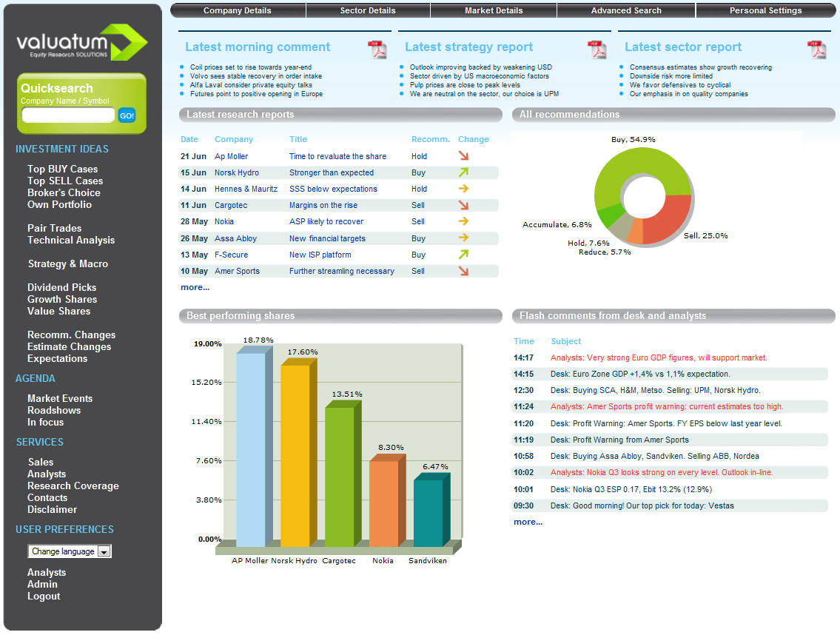The height and width of the screenshot is (635, 840).
Task: Open Personal Settings tab
Action: [765, 10]
